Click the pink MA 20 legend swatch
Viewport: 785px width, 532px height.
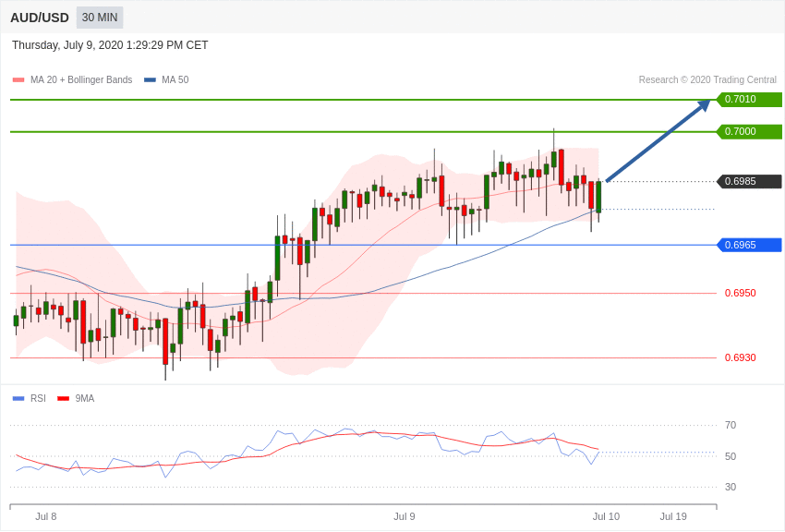(x=18, y=80)
